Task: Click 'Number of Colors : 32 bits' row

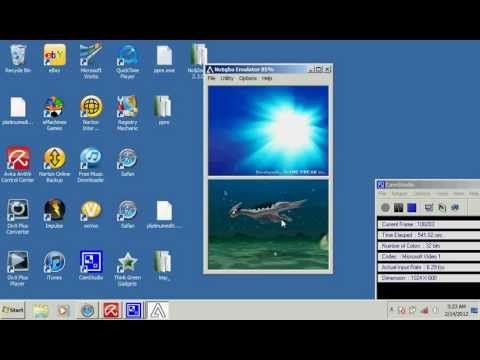Action: tap(429, 246)
